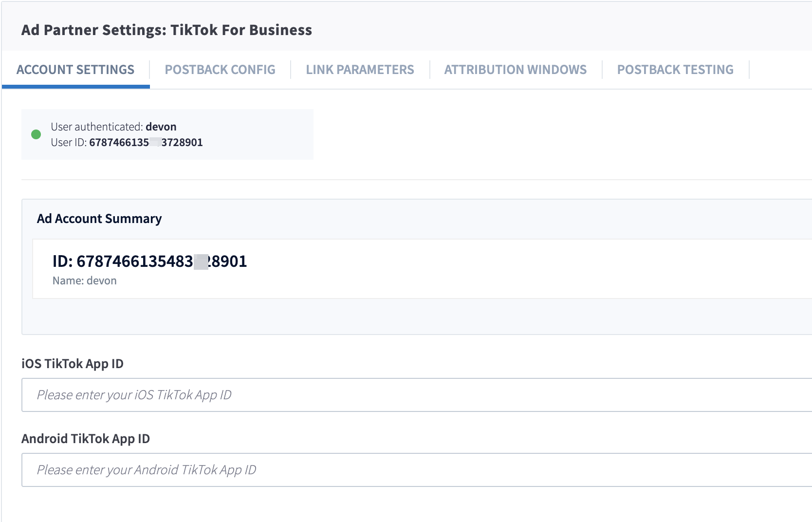Screen dimensions: 812x522
Task: Click the green authenticated status dot
Action: (x=36, y=134)
